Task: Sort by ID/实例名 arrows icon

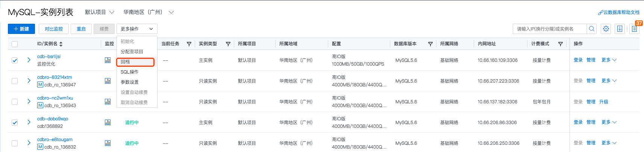Action: [x=61, y=44]
